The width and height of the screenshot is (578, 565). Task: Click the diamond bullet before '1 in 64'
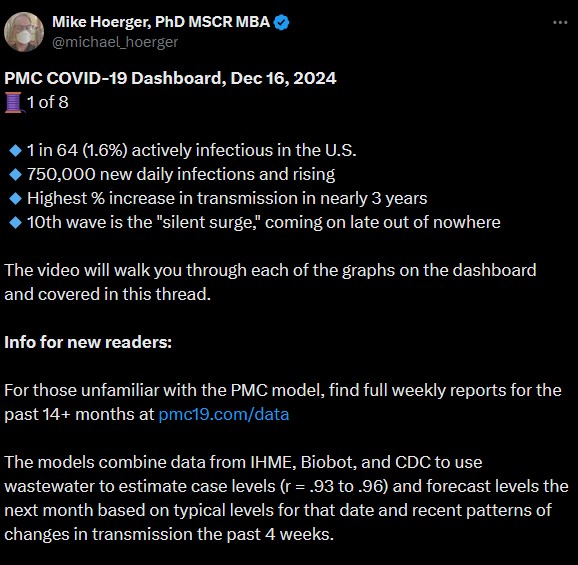pos(15,150)
